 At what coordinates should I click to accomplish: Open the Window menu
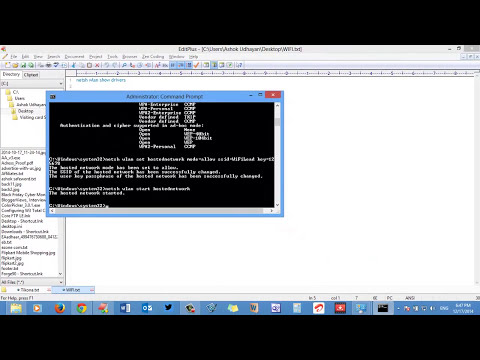tap(176, 57)
